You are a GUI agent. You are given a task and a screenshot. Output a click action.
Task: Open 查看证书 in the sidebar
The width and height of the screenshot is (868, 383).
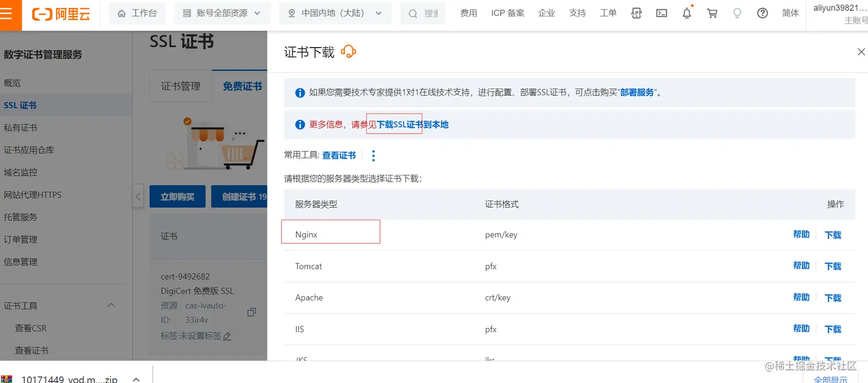point(32,351)
